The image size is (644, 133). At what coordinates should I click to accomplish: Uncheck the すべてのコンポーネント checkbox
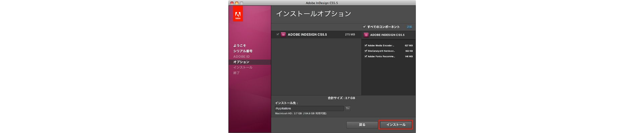364,27
